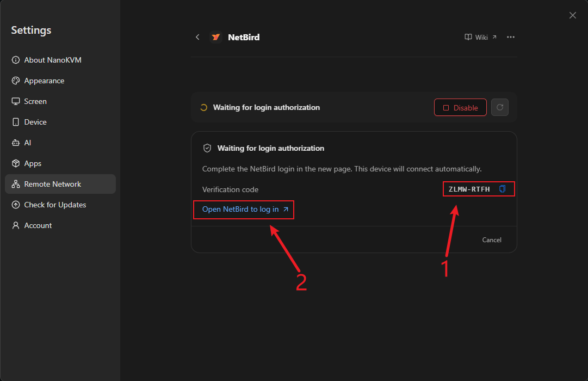Click the monitor icon beside Screen
Image resolution: width=588 pixels, height=381 pixels.
(16, 101)
